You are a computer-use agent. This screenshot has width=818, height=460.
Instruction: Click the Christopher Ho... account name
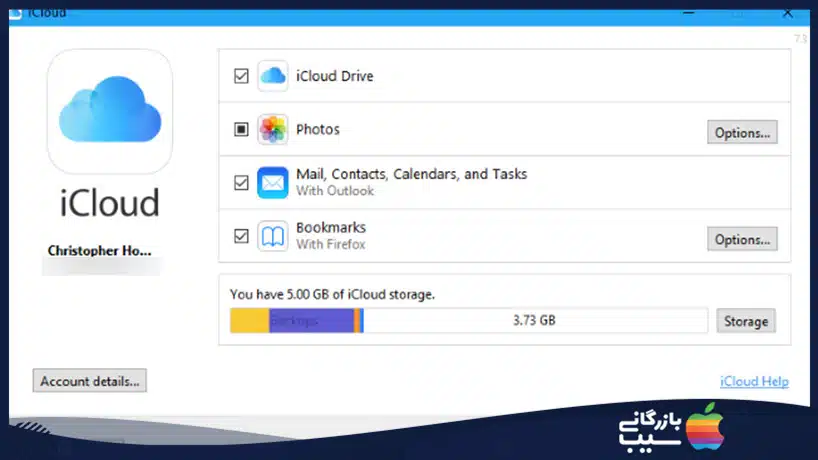pos(100,251)
